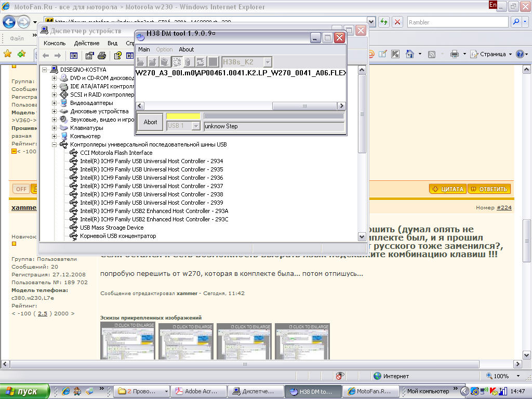This screenshot has height=399, width=532.
Task: Click the second H38 DM toolbar upload icon
Action: 153,62
